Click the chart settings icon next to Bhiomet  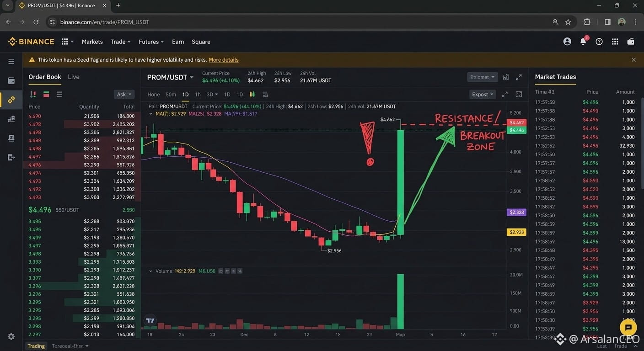point(506,77)
